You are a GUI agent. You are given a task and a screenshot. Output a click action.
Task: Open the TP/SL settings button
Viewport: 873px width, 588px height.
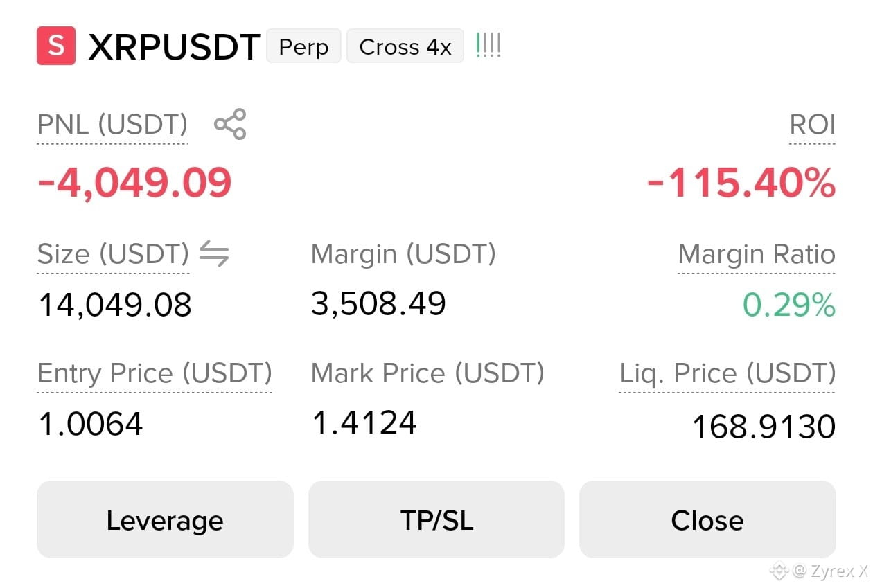pyautogui.click(x=436, y=519)
